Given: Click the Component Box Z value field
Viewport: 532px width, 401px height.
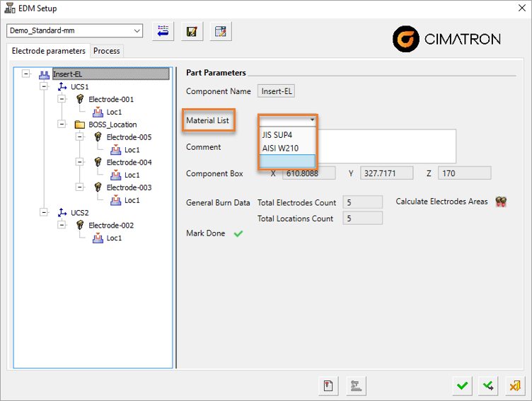Looking at the screenshot, I should pyautogui.click(x=464, y=173).
